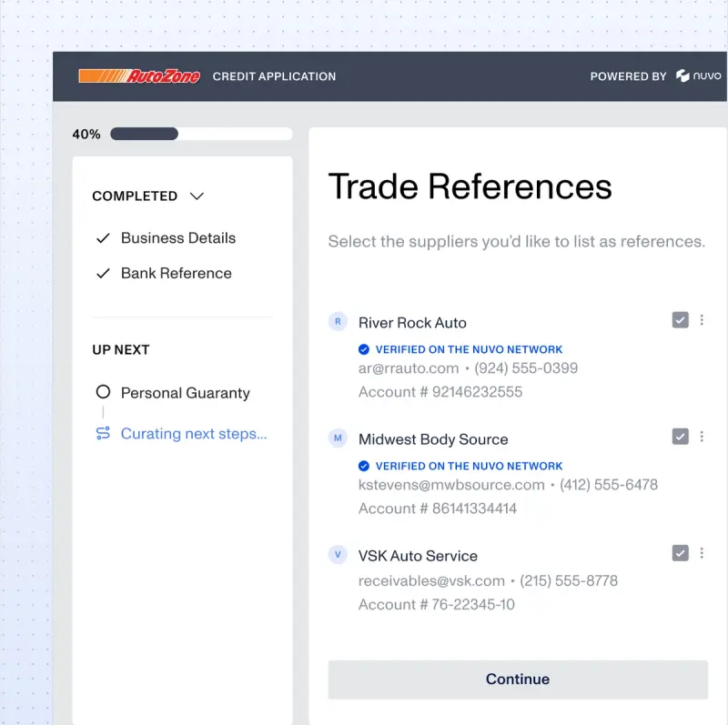Click the 40% progress label
The image size is (728, 725).
click(x=86, y=134)
